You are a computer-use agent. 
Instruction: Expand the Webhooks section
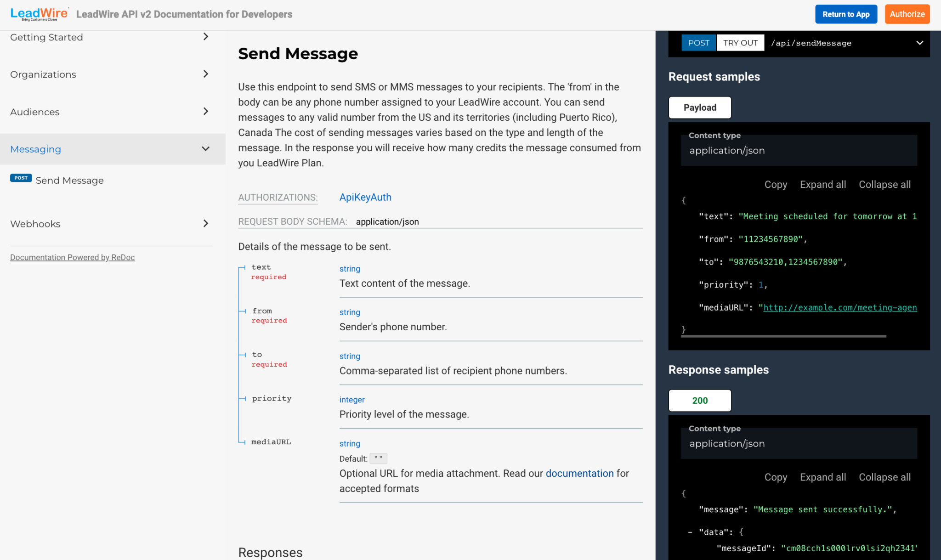[206, 224]
